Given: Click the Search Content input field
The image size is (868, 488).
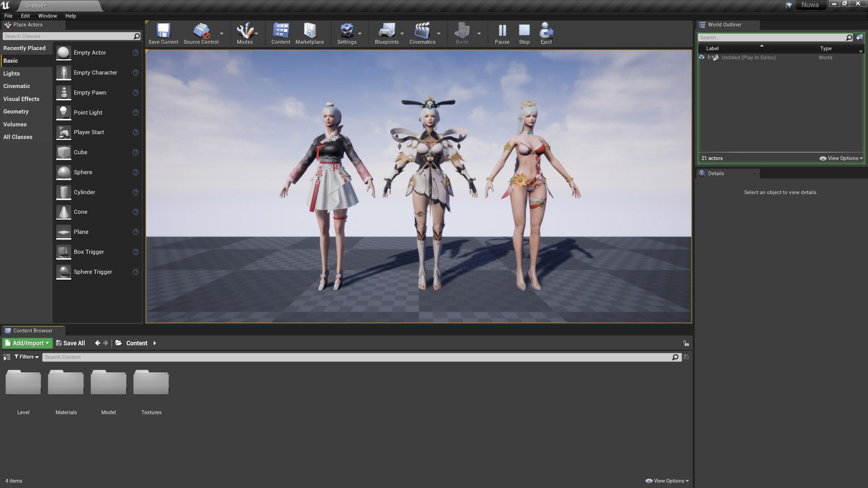Looking at the screenshot, I should click(x=357, y=357).
